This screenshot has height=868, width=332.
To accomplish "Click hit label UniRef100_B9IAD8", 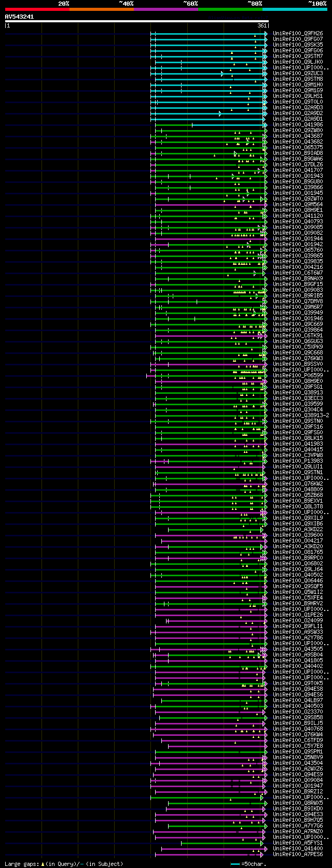I will [x=298, y=153].
